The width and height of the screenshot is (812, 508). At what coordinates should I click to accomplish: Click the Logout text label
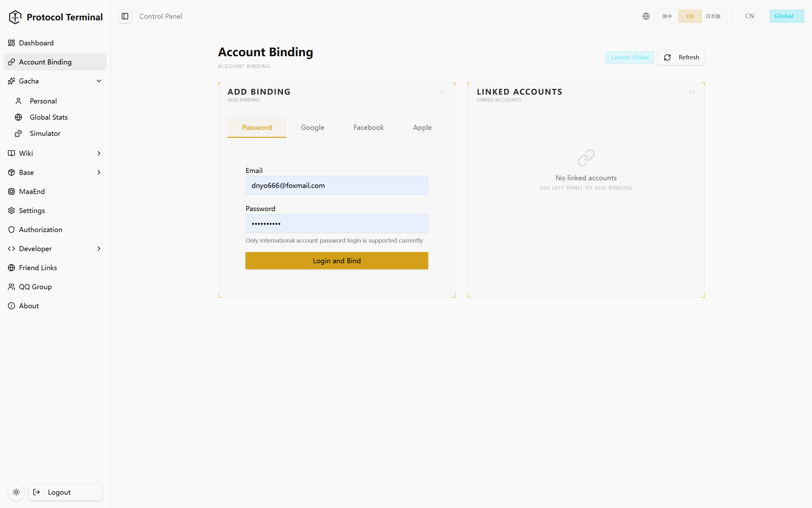(59, 492)
